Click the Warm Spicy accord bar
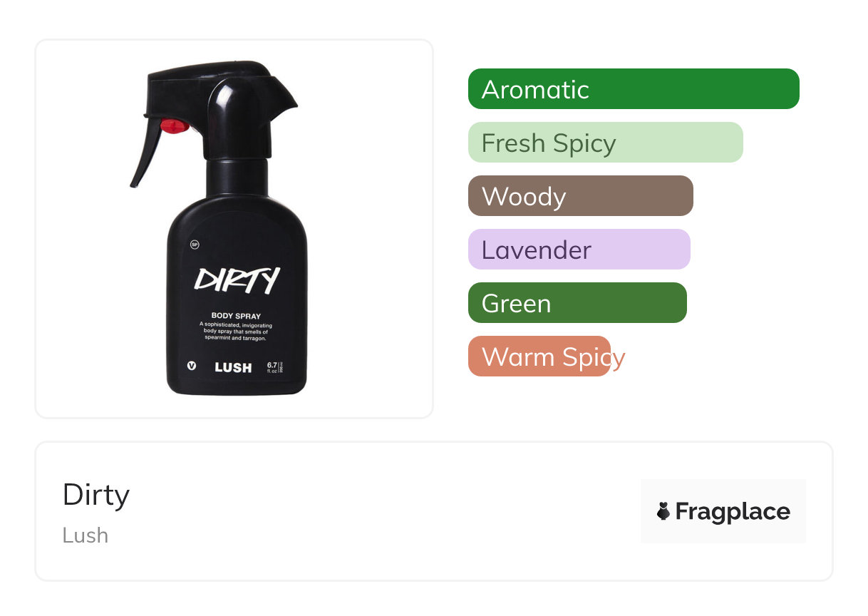Viewport: 868px width, 616px height. pyautogui.click(x=539, y=356)
